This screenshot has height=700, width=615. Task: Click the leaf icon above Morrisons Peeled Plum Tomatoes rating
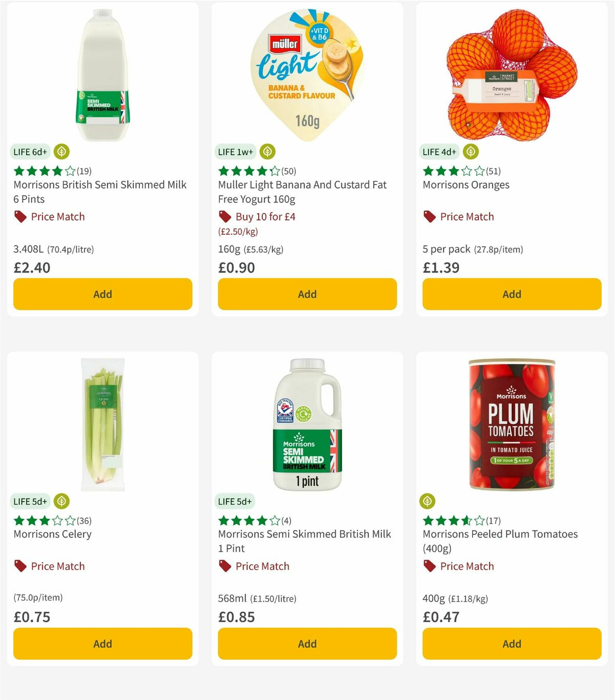(x=428, y=501)
